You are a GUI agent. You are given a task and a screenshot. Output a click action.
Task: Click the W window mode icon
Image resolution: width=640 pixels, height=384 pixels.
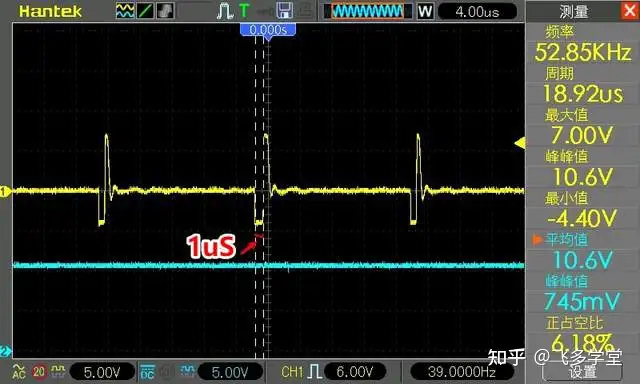click(x=425, y=11)
